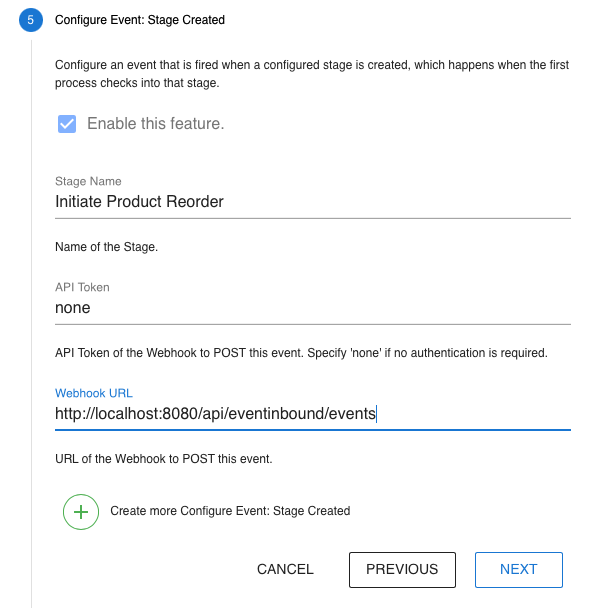Place cursor in the Webhook URL field
Screen dimensions: 591x608
coord(313,413)
